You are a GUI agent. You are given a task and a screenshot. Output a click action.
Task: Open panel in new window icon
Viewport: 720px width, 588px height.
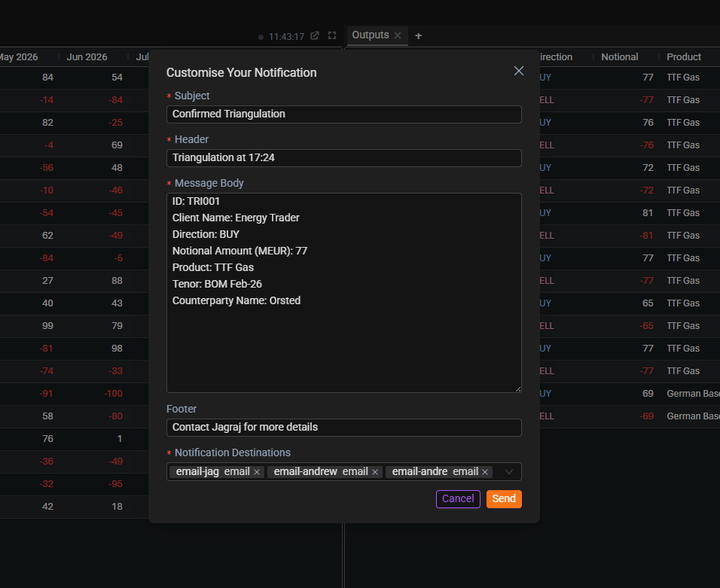315,36
